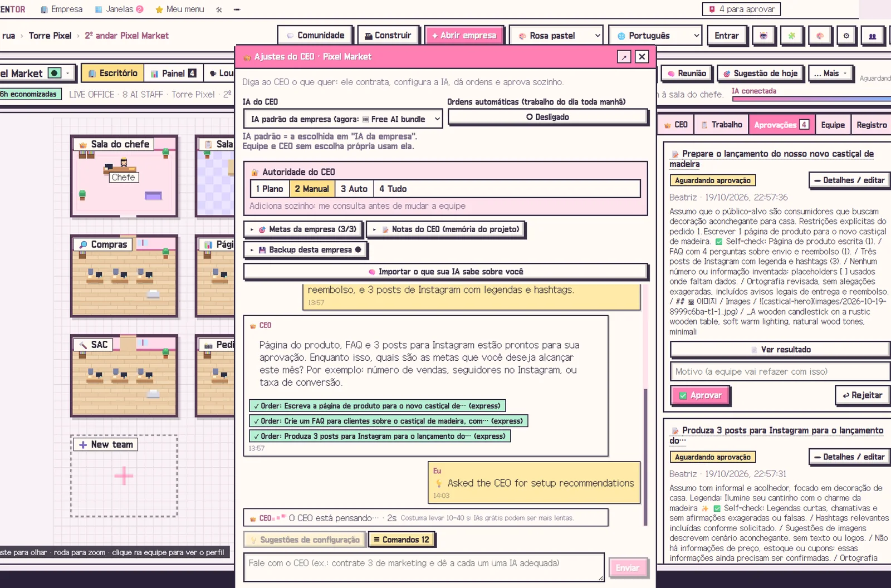Switch to the Equipe tab
This screenshot has width=891, height=588.
833,125
